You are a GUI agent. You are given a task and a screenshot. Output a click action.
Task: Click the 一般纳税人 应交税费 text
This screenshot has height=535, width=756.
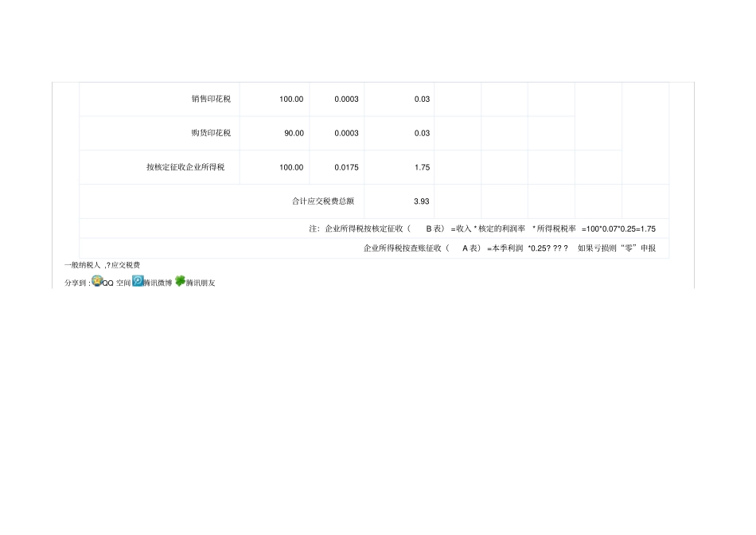102,265
